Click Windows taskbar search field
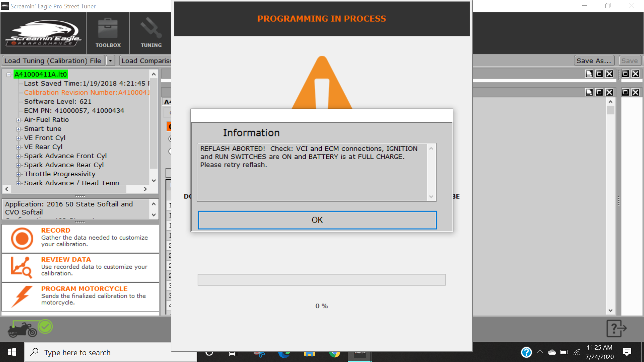Image resolution: width=644 pixels, height=362 pixels. click(101, 352)
